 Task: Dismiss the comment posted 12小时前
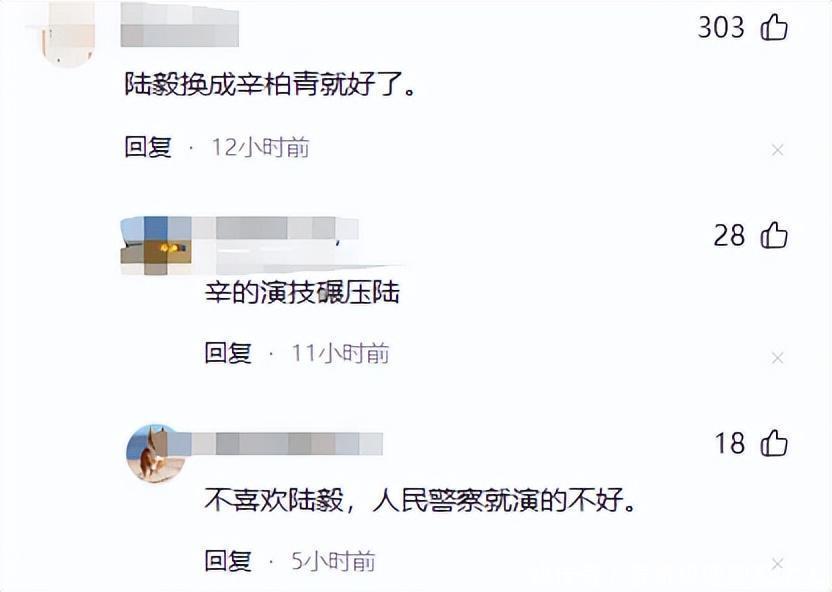777,151
